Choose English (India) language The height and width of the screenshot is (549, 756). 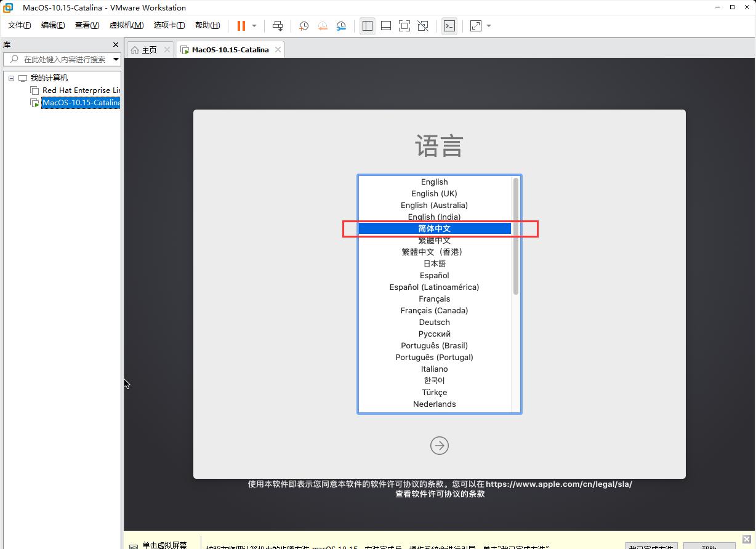click(435, 217)
